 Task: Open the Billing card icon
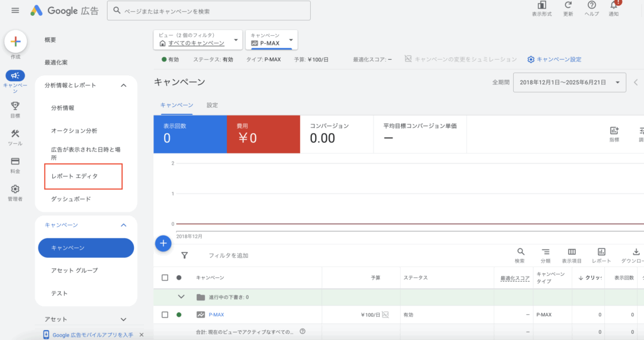coord(15,162)
